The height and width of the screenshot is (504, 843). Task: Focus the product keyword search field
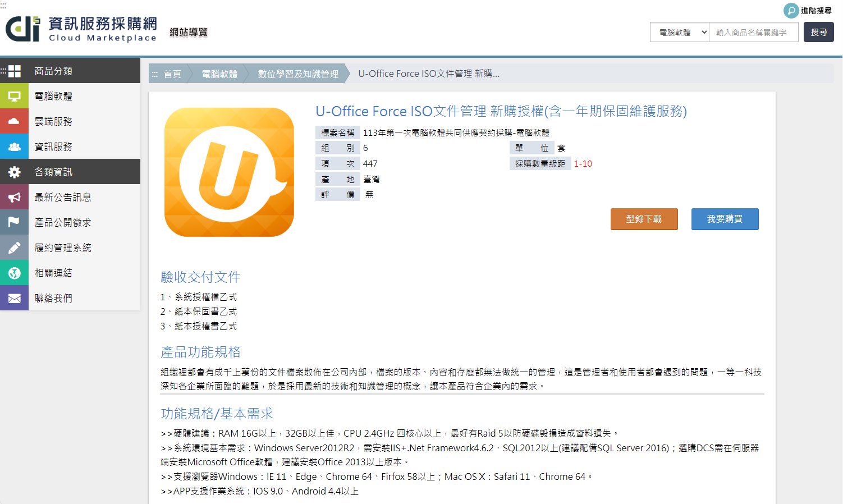pos(754,33)
